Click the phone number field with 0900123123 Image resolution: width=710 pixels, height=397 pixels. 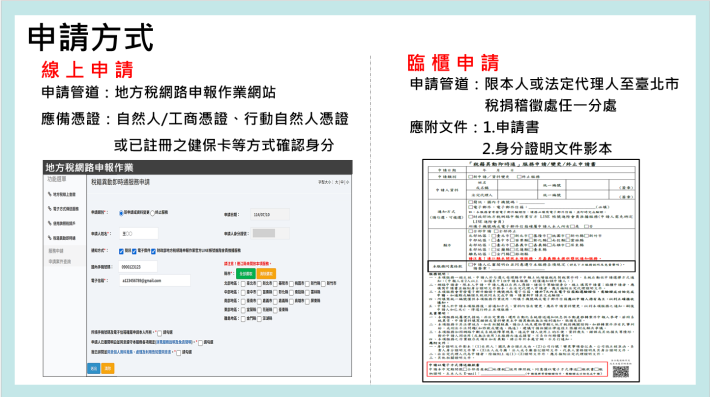tap(138, 267)
